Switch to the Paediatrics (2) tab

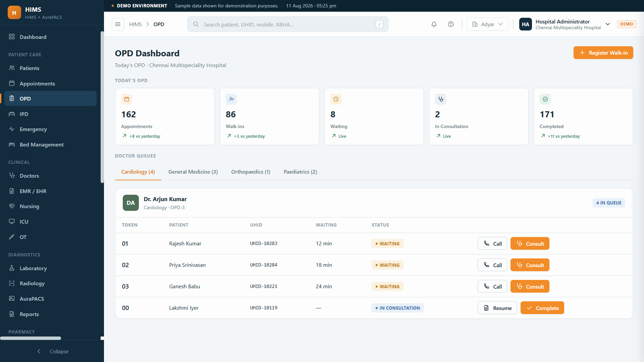(300, 172)
